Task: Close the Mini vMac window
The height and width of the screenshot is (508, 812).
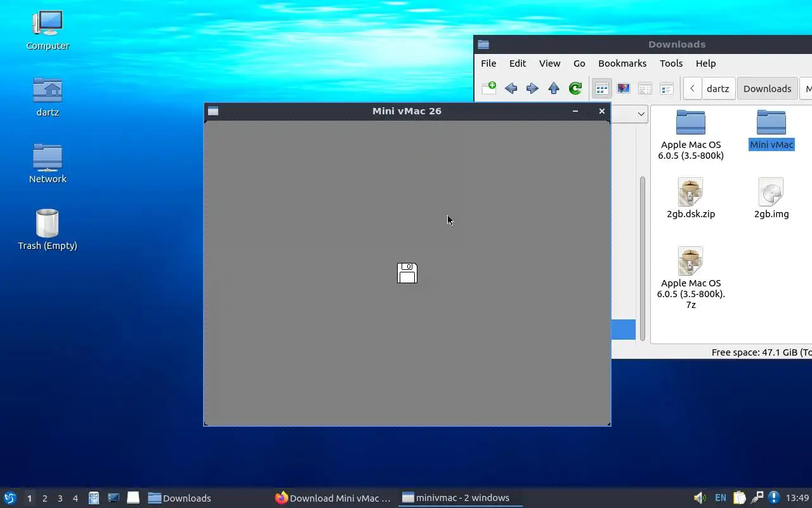Action: point(602,111)
